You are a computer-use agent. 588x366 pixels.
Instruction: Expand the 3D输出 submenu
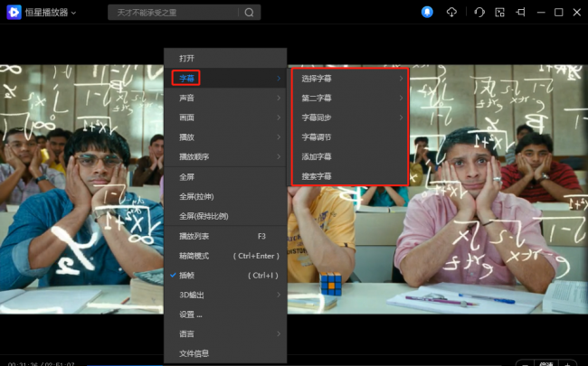225,295
